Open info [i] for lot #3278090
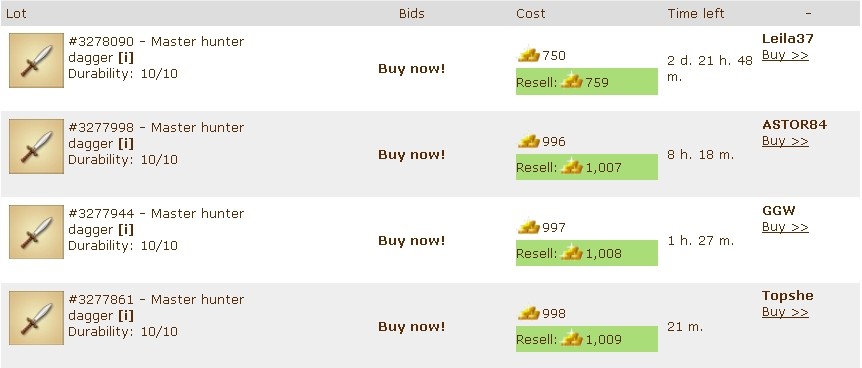Image resolution: width=862 pixels, height=368 pixels. [x=126, y=58]
